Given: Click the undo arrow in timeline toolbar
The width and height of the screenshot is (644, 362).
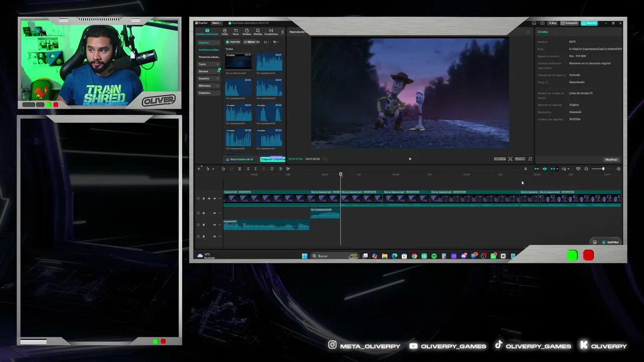Looking at the screenshot, I should (223, 169).
